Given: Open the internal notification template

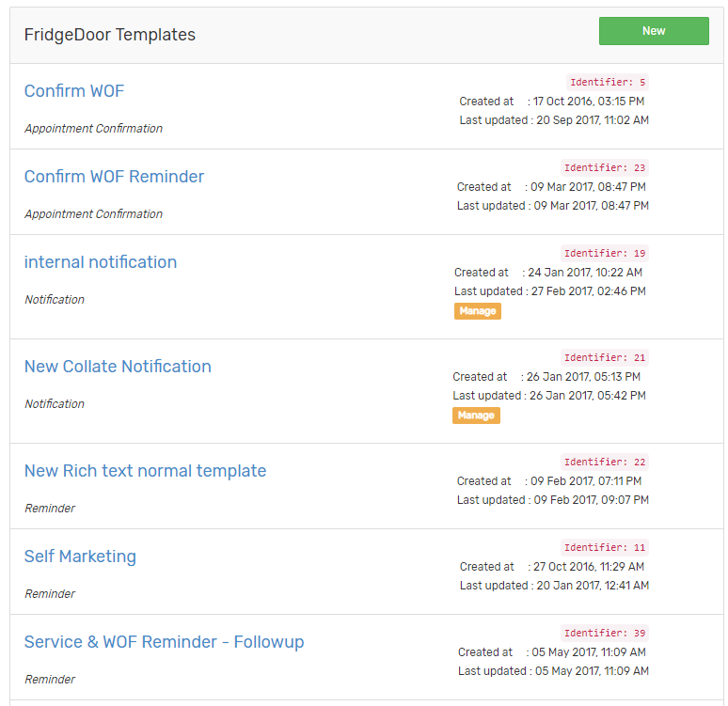Looking at the screenshot, I should coord(101,262).
